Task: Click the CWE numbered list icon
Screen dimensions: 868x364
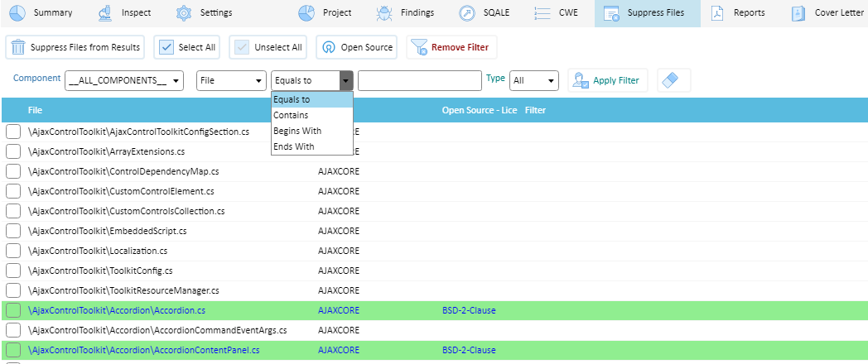Action: (x=542, y=12)
